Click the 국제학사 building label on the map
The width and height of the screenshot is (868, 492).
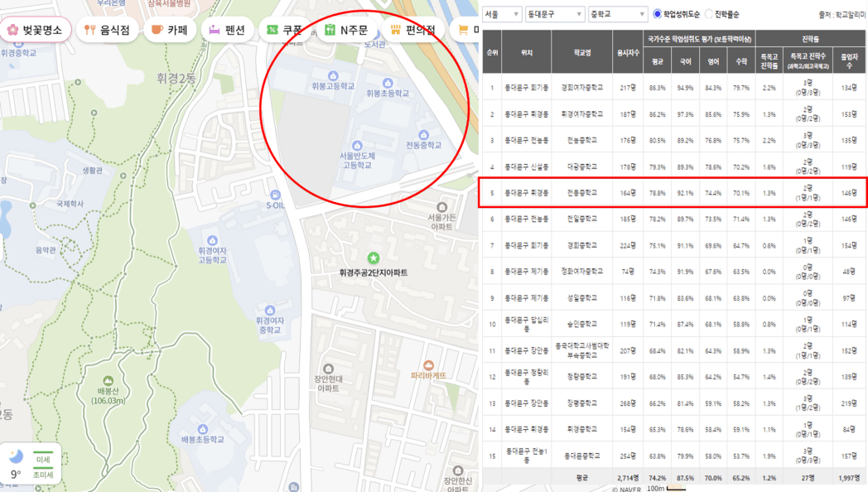pos(70,204)
